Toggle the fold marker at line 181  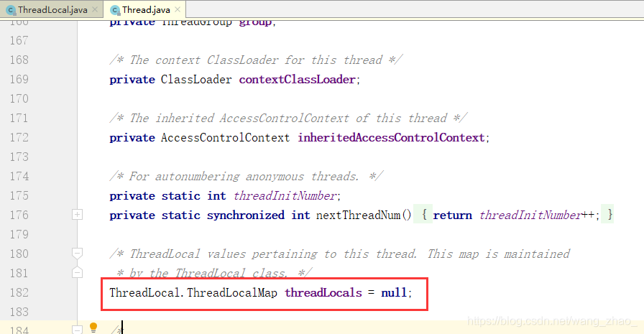pyautogui.click(x=77, y=273)
